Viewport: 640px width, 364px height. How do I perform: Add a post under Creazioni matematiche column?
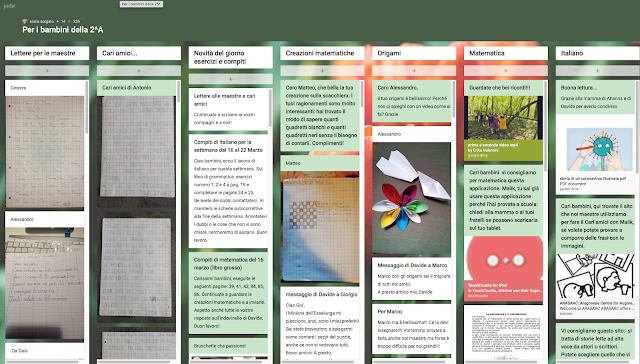click(322, 71)
